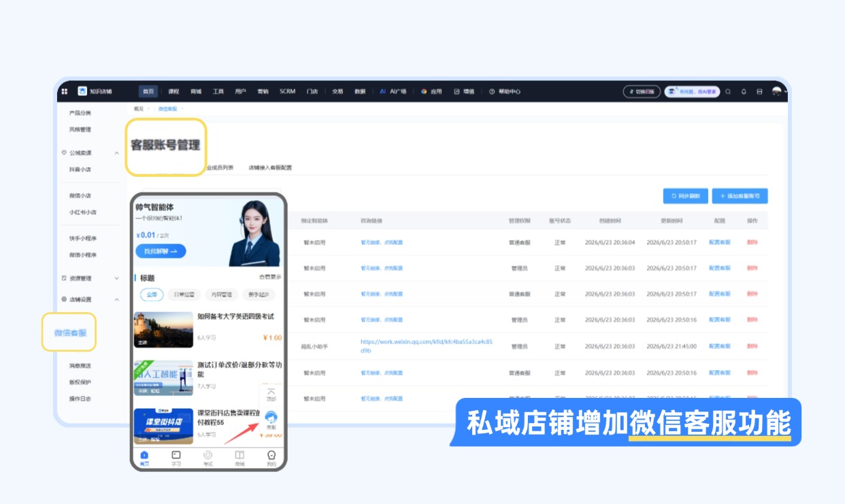Click the 切换旧版 button
845x504 pixels.
click(x=642, y=91)
